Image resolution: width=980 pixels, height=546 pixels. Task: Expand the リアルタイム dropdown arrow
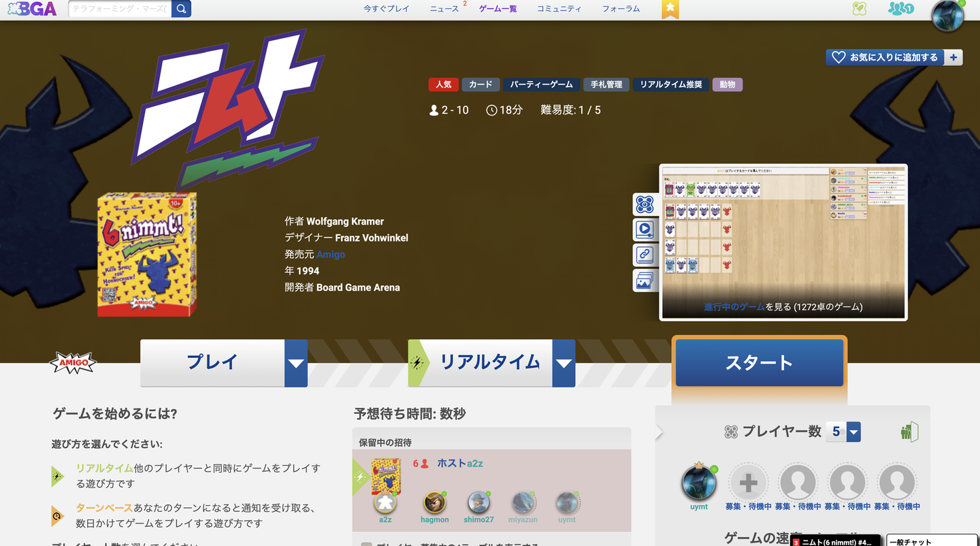[x=563, y=364]
